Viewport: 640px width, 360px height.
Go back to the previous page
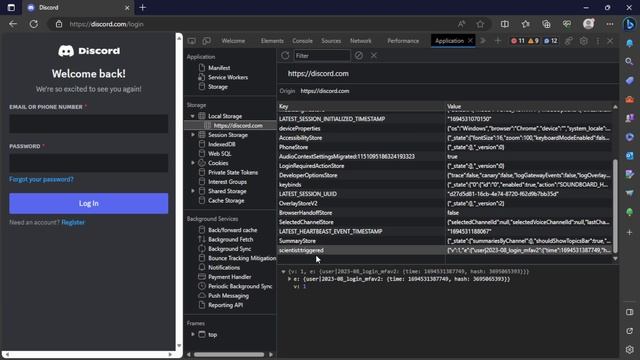coord(13,24)
